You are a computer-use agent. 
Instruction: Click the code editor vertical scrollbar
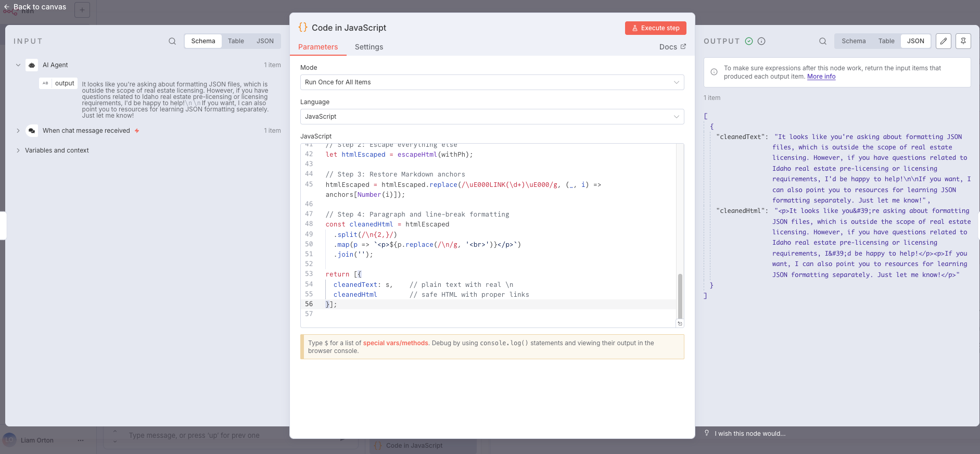pos(680,296)
